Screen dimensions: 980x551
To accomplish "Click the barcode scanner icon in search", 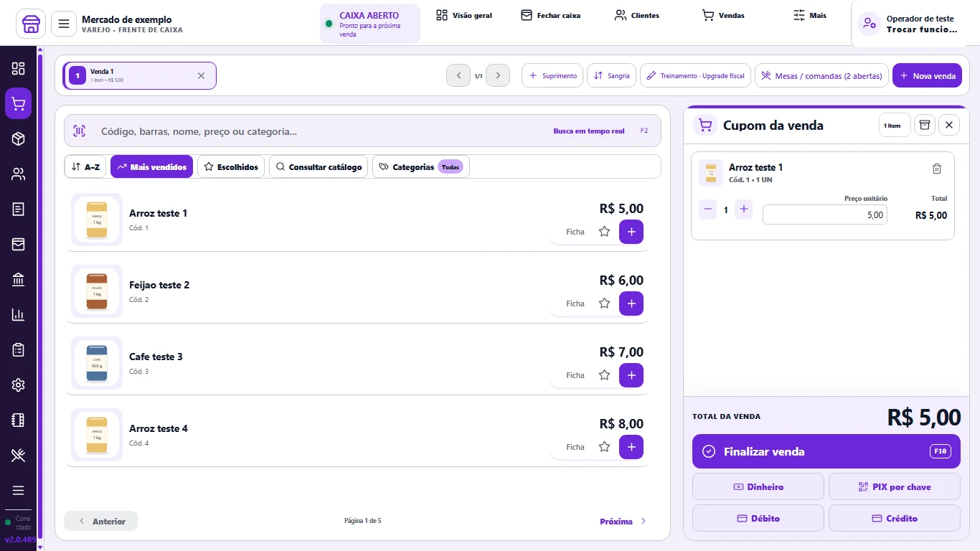I will tap(79, 131).
